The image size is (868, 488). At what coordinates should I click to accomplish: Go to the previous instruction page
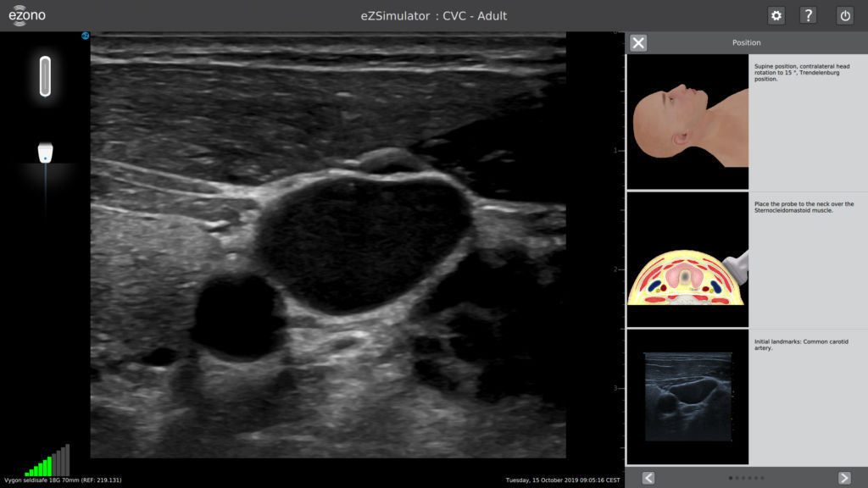(648, 478)
